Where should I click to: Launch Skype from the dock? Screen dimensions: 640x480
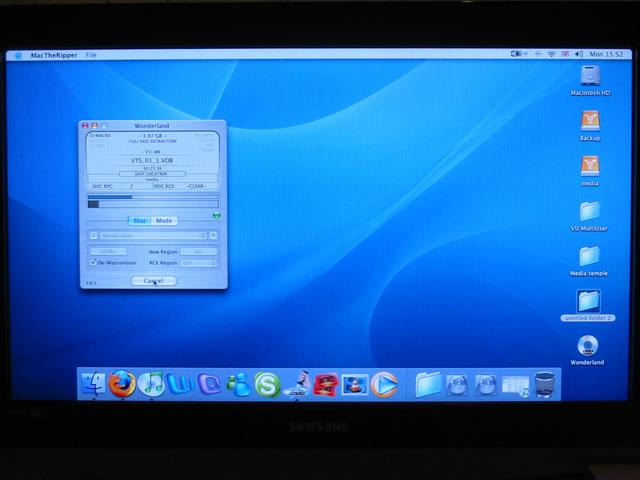click(x=268, y=384)
